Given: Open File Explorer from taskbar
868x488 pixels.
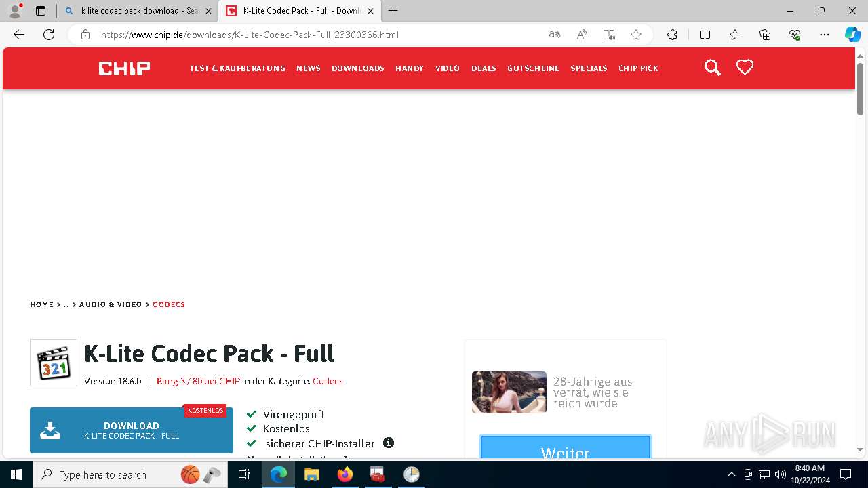Looking at the screenshot, I should click(x=311, y=474).
